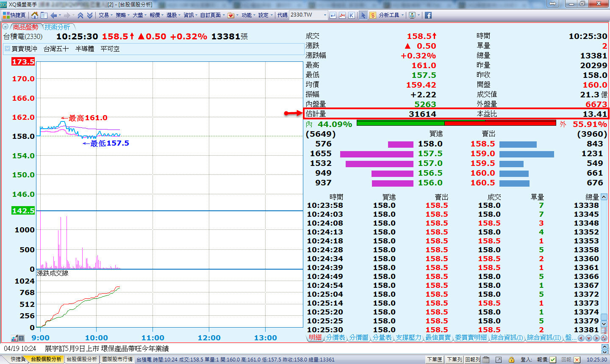This screenshot has width=610, height=364.
Task: Open the 代碼 stock code dropdown
Action: pyautogui.click(x=325, y=15)
